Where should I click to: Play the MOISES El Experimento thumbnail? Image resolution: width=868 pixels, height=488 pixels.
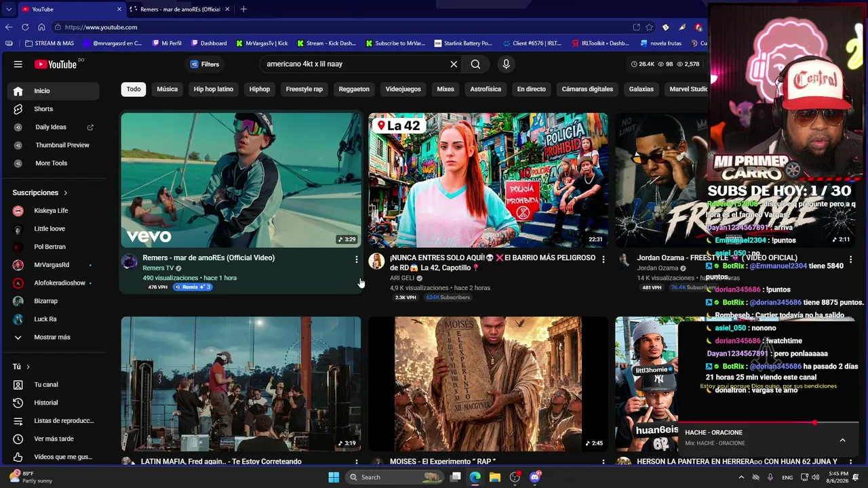click(x=488, y=384)
